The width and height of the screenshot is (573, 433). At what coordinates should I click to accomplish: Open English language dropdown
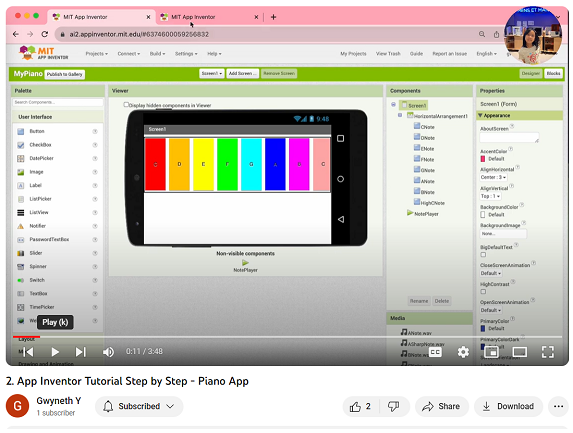point(486,54)
